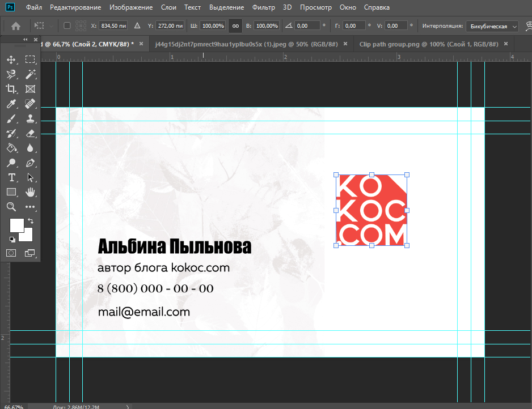532x409 pixels.
Task: Select the Rectangular Marquee tool
Action: point(30,59)
